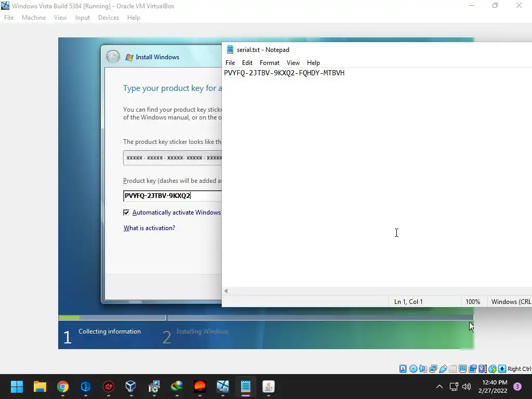Screen dimensions: 532x399
Task: Open the VirtualBox File menu
Action: click(9, 18)
